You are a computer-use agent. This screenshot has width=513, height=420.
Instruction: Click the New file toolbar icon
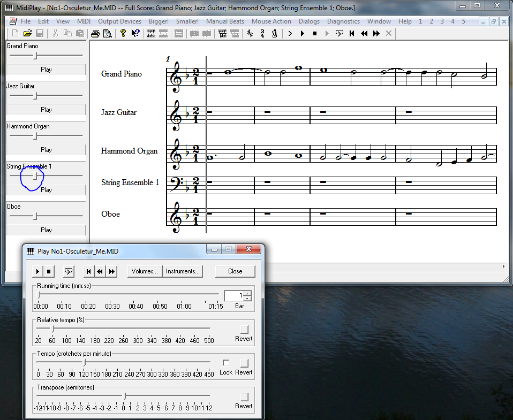[15, 33]
